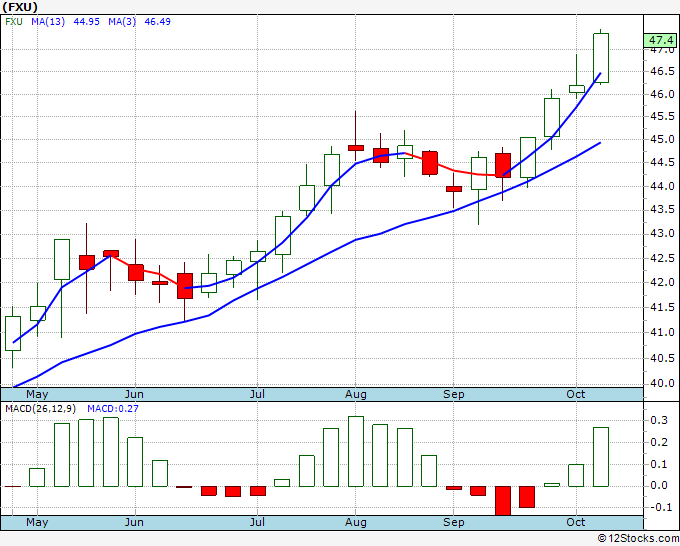The width and height of the screenshot is (680, 546).
Task: Click the (FXU) chart title
Action: [20, 7]
